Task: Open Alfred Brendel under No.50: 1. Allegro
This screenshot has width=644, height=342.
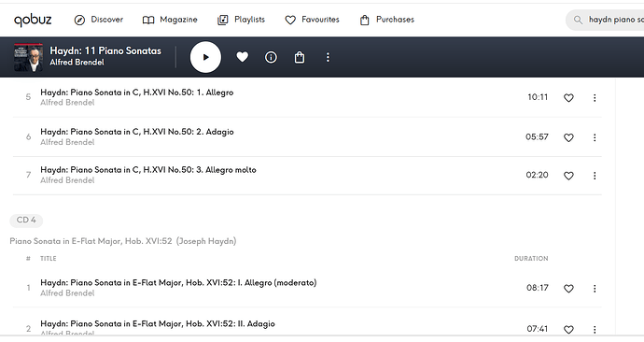Action: click(x=67, y=103)
